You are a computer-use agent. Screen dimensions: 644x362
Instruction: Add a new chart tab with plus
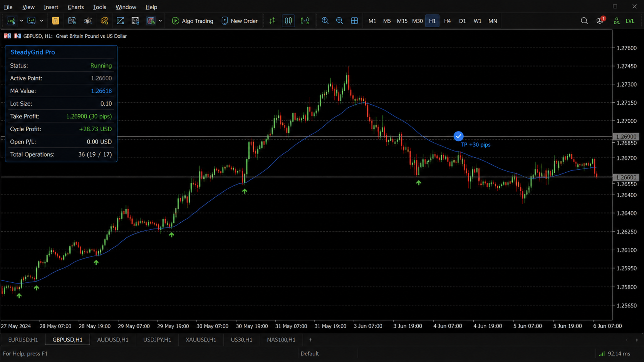(310, 340)
